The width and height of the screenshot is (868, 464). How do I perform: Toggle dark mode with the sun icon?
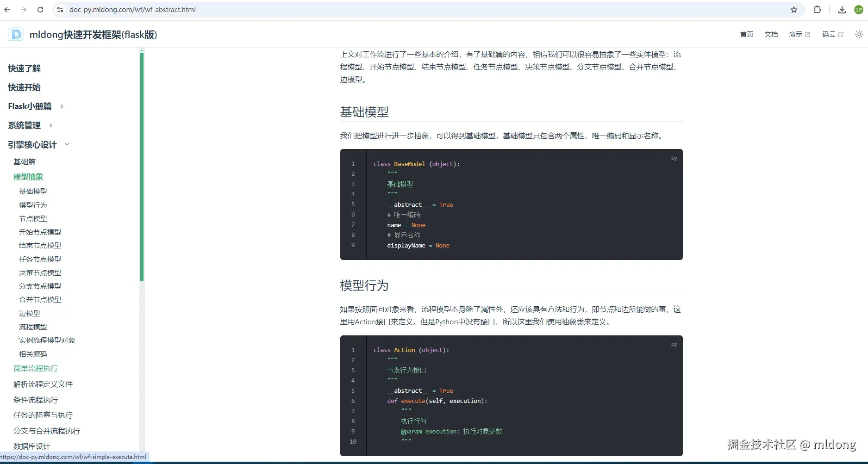(859, 34)
